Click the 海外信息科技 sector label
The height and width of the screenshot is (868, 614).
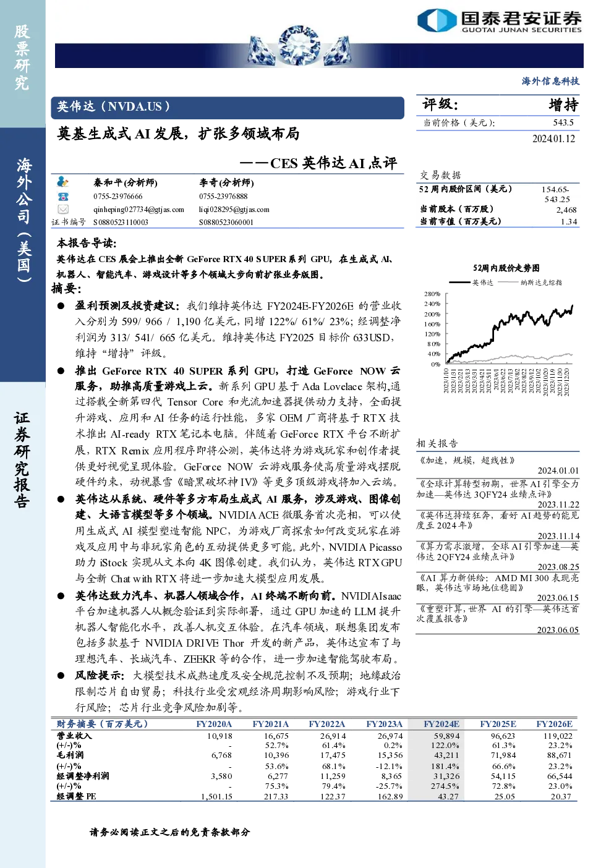550,81
